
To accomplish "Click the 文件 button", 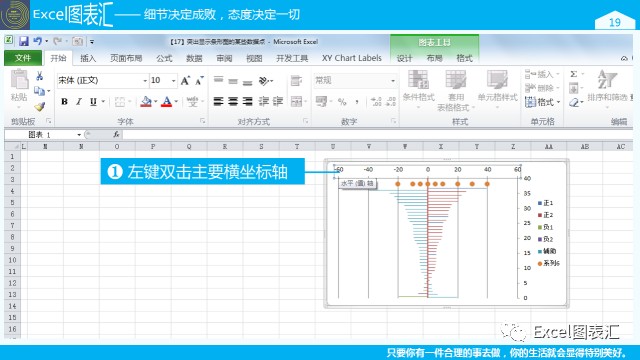I will tap(23, 58).
